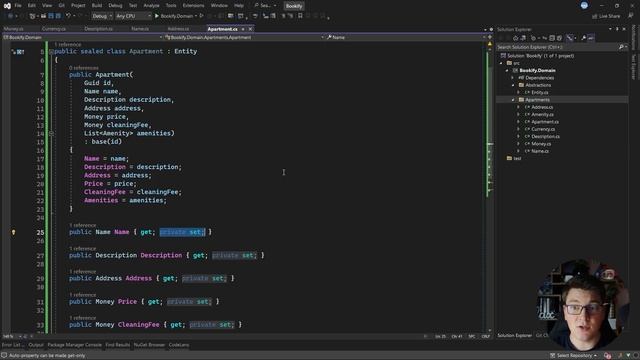640x360 pixels.
Task: Switch to the Address.cs tab
Action: [178, 29]
